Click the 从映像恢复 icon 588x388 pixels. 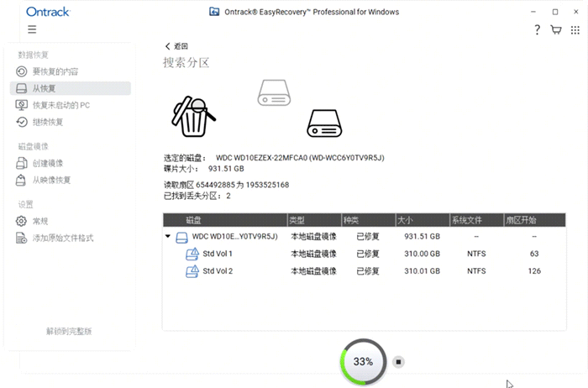pos(21,180)
